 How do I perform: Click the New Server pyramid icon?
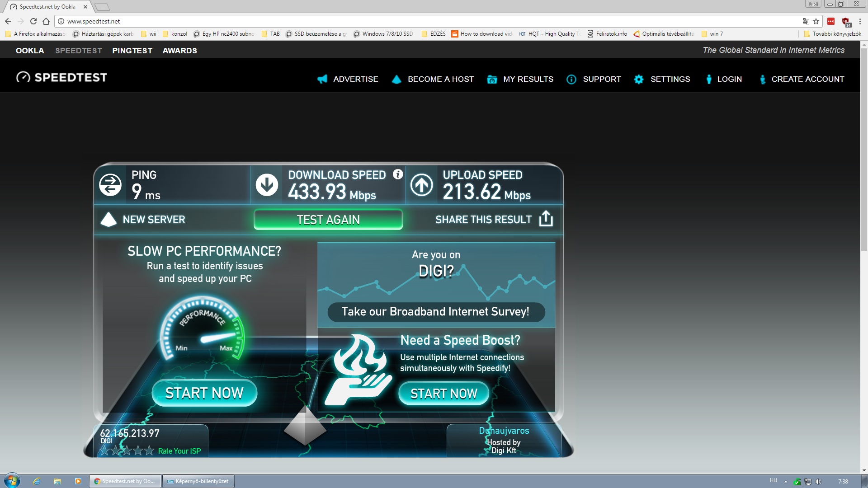pyautogui.click(x=108, y=219)
